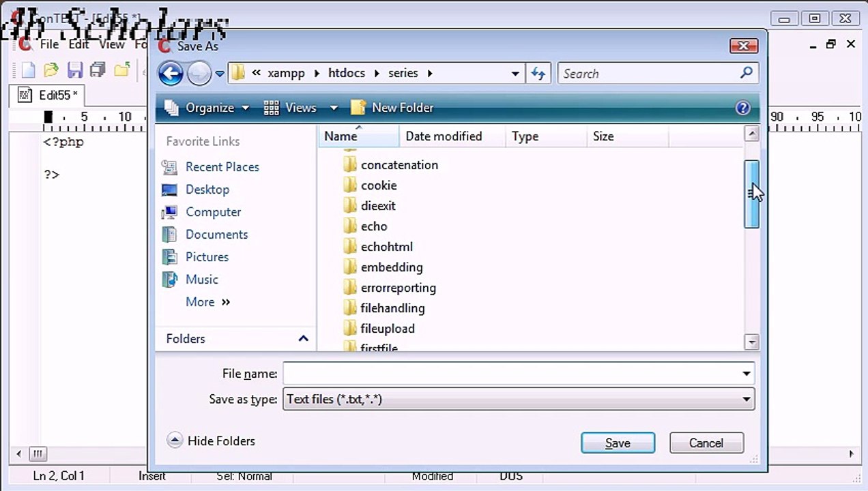This screenshot has height=491, width=868.
Task: Click the Forward navigation arrow in Save As
Action: [199, 74]
